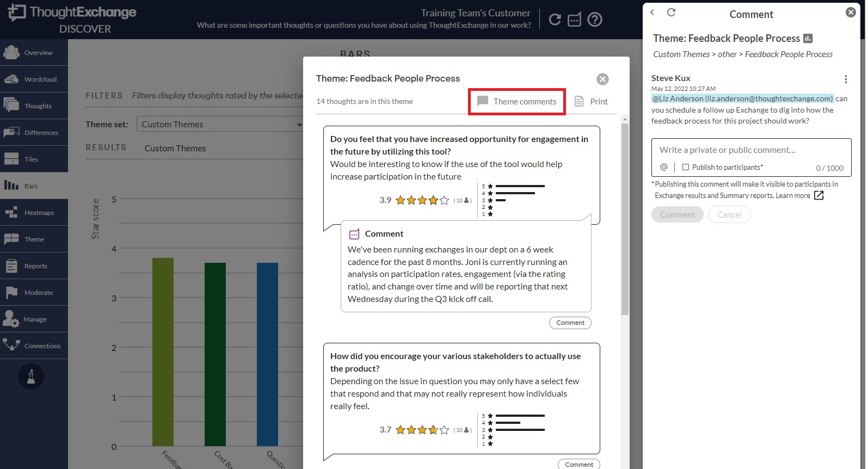Enable Publish to participants checkbox
This screenshot has height=469, width=868.
pyautogui.click(x=686, y=167)
